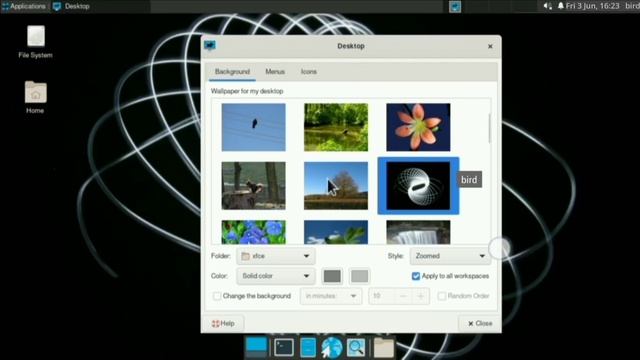The width and height of the screenshot is (640, 360).
Task: Select the orange flower wallpaper
Action: 418,127
